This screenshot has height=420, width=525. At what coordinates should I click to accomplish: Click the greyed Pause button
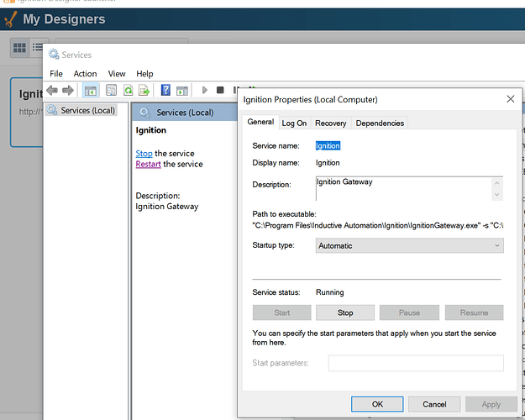[x=409, y=312]
